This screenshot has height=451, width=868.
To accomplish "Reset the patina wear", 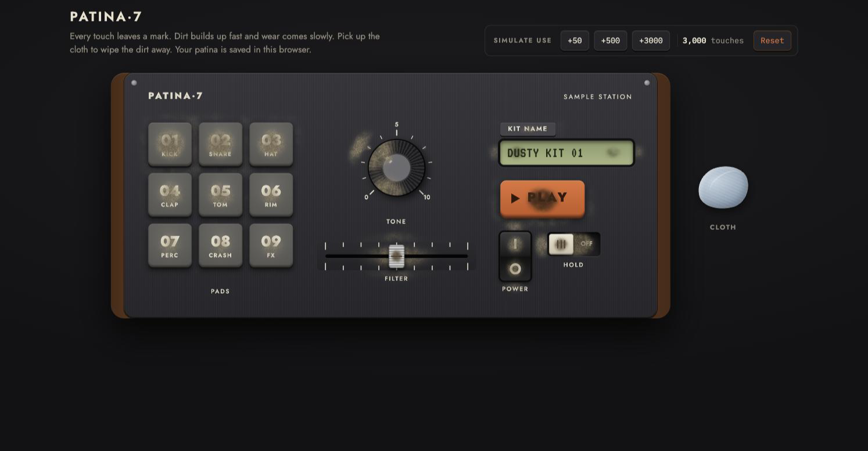I will coord(772,41).
